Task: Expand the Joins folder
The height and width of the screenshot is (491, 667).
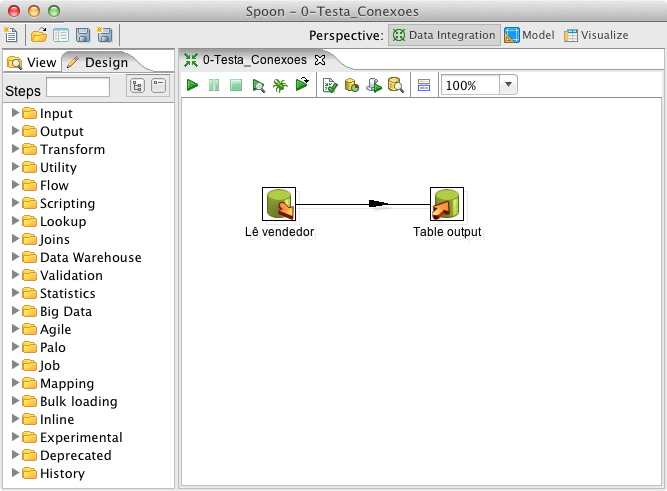Action: point(15,239)
